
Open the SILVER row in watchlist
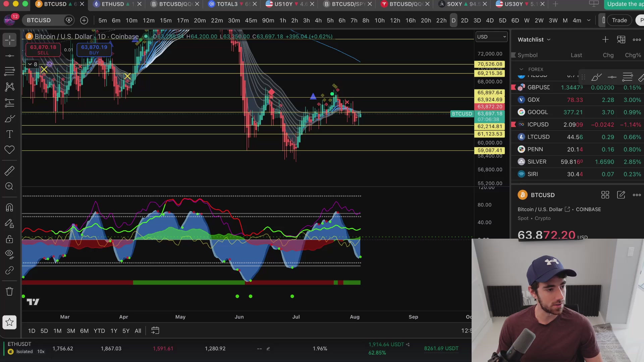click(578, 162)
